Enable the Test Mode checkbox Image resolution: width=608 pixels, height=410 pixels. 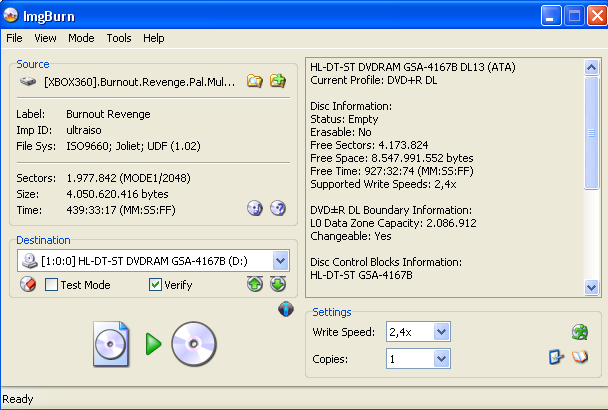[x=52, y=285]
